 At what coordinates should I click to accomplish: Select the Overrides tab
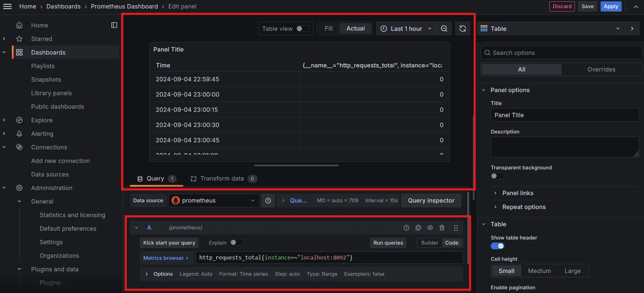[601, 69]
